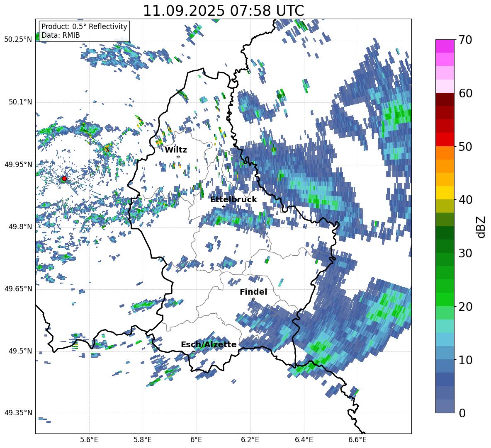Click the 40 tick label on colorbar
The image size is (491, 448).
pyautogui.click(x=465, y=200)
